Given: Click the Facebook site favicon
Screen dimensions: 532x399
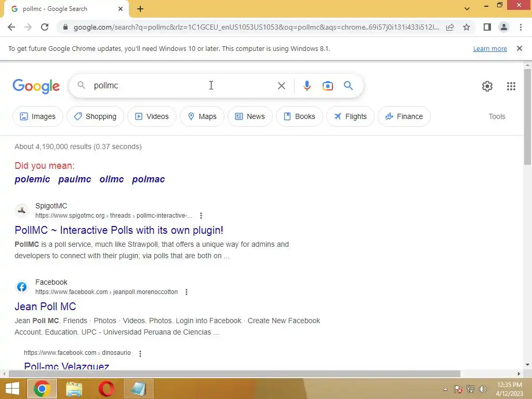Looking at the screenshot, I should point(22,287).
